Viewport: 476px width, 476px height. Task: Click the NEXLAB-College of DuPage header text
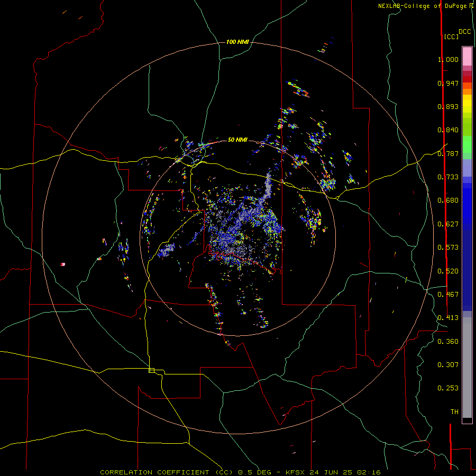tap(422, 6)
